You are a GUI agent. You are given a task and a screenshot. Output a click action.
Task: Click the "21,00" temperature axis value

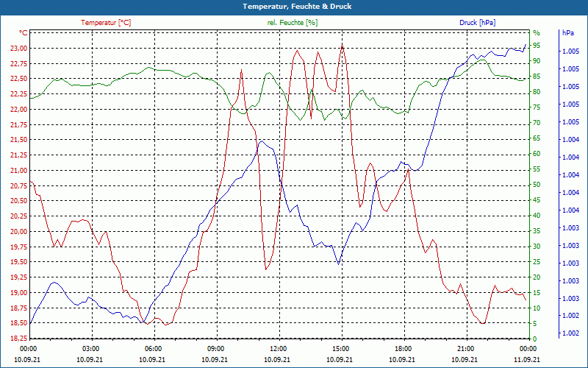tap(18, 171)
